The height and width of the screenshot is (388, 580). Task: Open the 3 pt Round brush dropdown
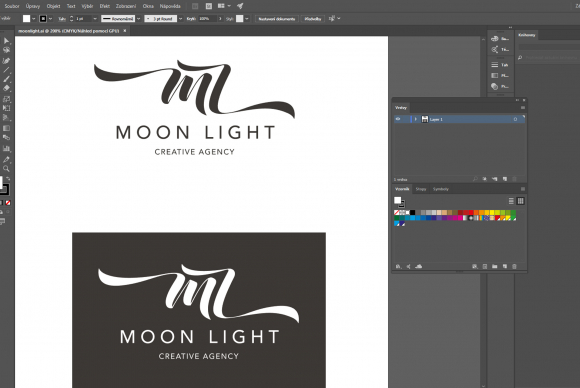pyautogui.click(x=181, y=18)
